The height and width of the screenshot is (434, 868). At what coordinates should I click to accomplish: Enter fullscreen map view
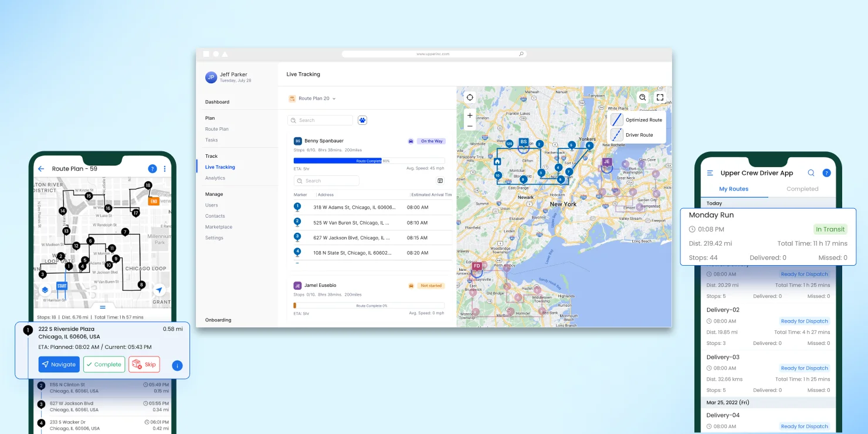coord(660,97)
